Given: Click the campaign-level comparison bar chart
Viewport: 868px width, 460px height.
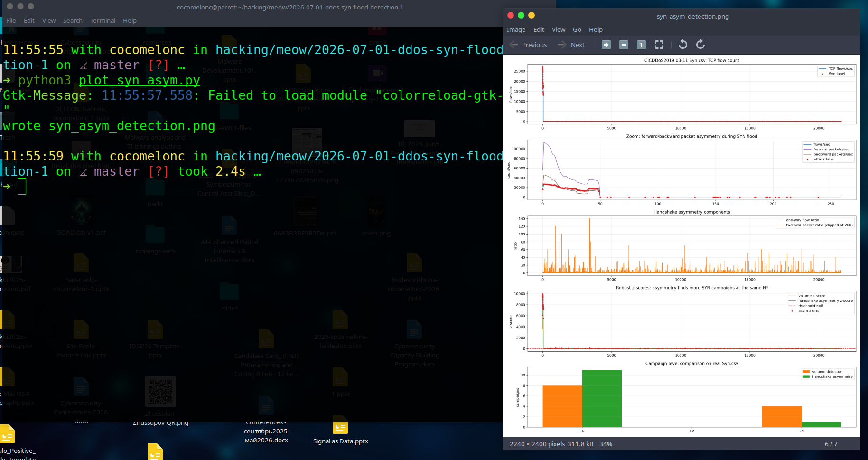Looking at the screenshot, I should (691, 397).
